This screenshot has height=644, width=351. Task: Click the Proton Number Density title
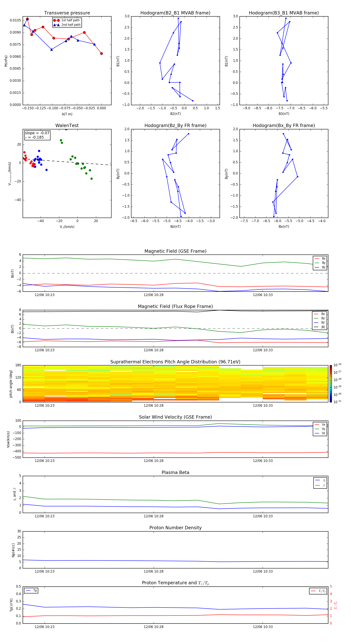point(175,528)
